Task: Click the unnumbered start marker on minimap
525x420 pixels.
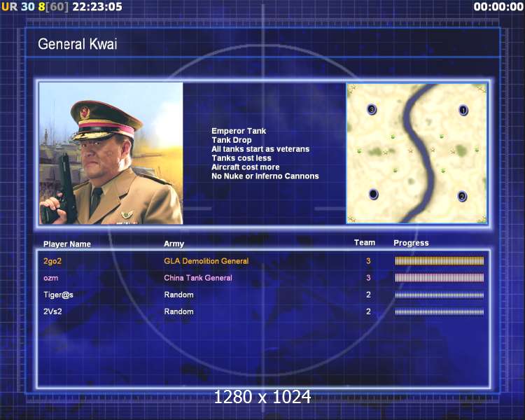Action: (x=373, y=194)
